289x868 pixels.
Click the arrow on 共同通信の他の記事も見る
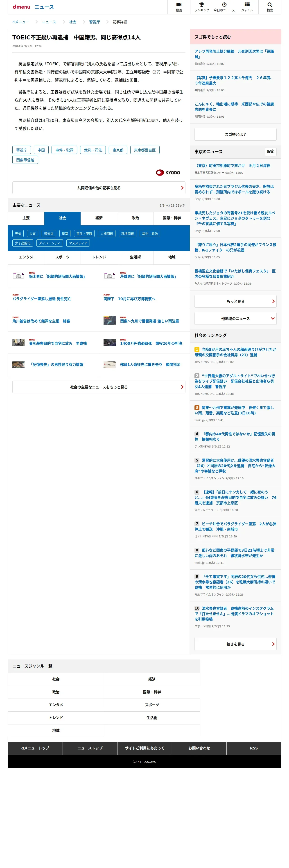tap(182, 188)
